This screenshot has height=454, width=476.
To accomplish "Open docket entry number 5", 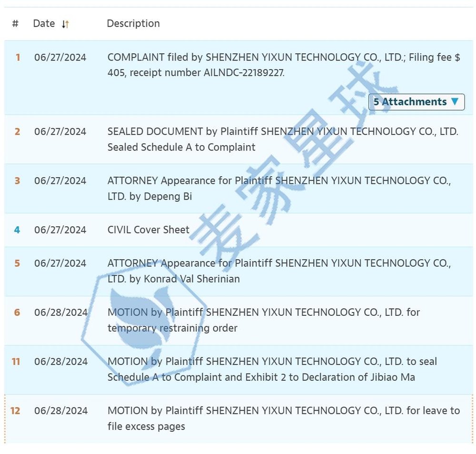I will coord(17,263).
